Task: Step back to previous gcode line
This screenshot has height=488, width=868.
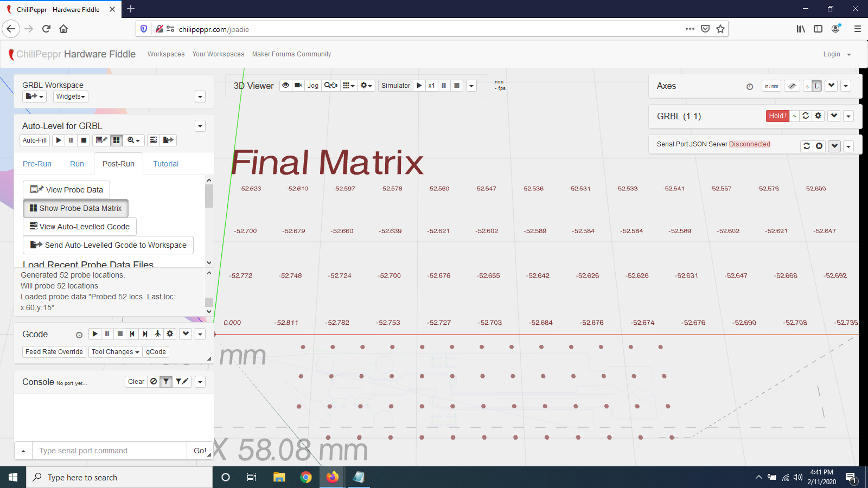Action: click(x=132, y=334)
